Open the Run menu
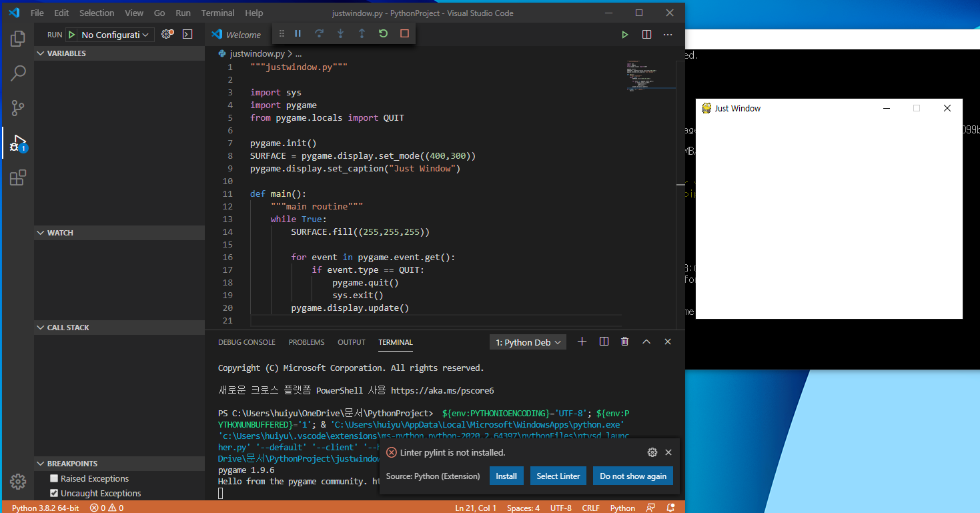The height and width of the screenshot is (513, 980). click(183, 13)
